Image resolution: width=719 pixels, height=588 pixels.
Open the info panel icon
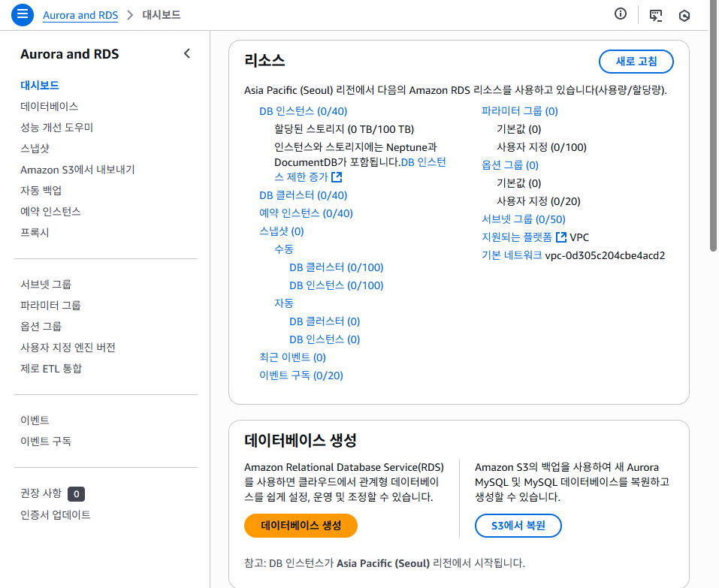click(x=620, y=14)
